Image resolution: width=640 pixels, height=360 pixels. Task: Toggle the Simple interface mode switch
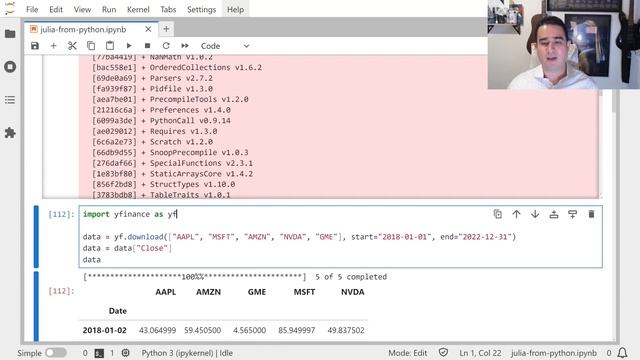point(56,353)
